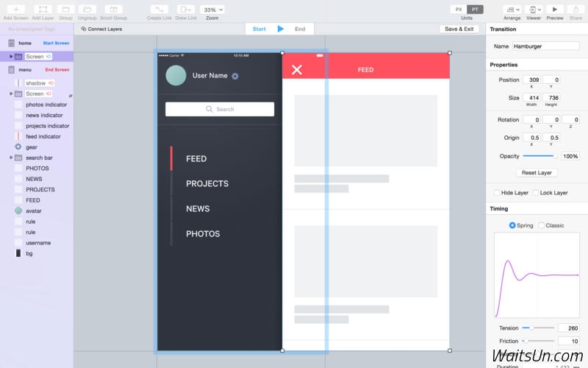The image size is (588, 368).
Task: Click the Add Screen toolbar icon
Action: (16, 10)
